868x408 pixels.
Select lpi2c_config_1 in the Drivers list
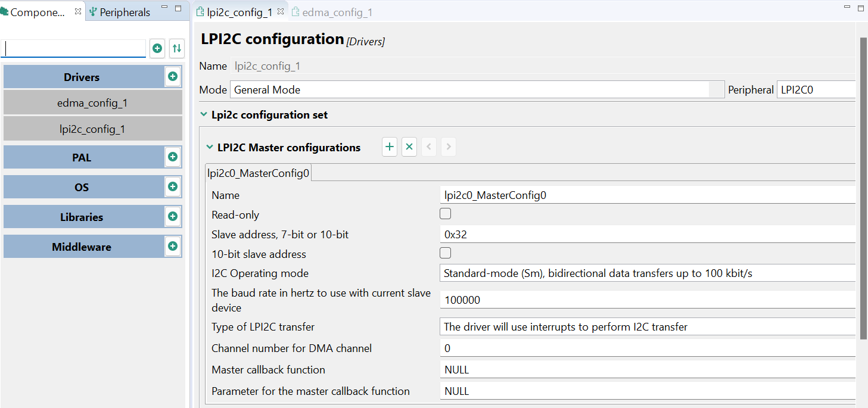(92, 129)
